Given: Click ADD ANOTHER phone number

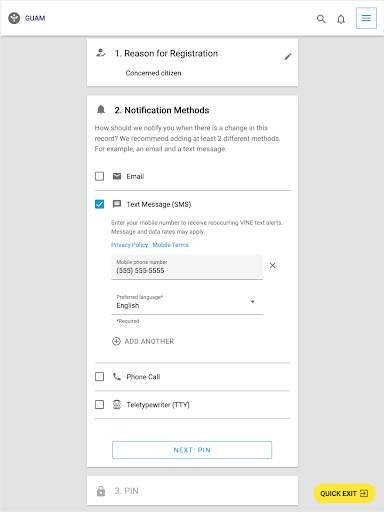Looking at the screenshot, I should coord(143,341).
